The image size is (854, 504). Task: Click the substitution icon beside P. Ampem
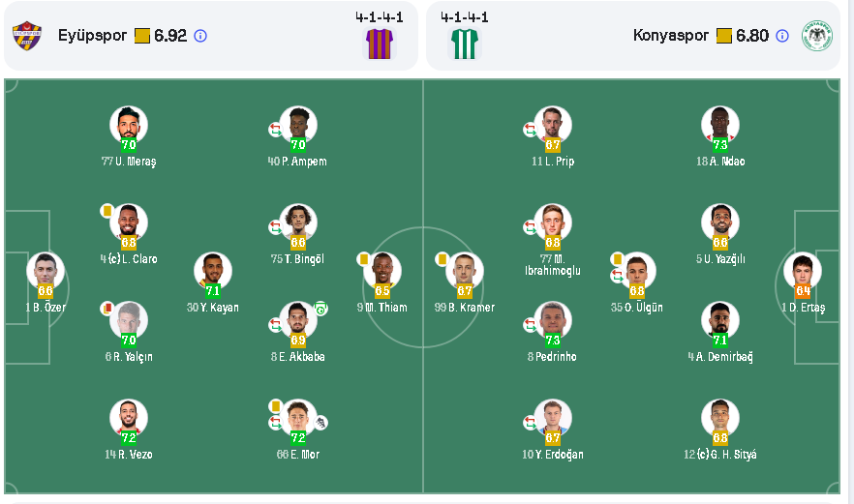[275, 129]
